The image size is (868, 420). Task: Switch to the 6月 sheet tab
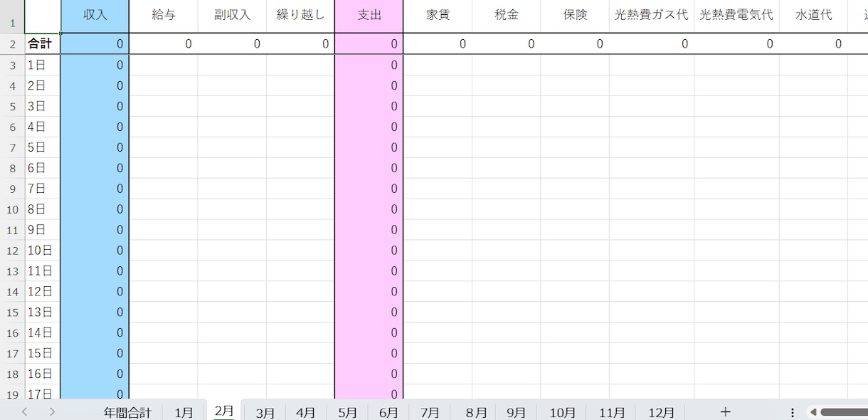[389, 413]
